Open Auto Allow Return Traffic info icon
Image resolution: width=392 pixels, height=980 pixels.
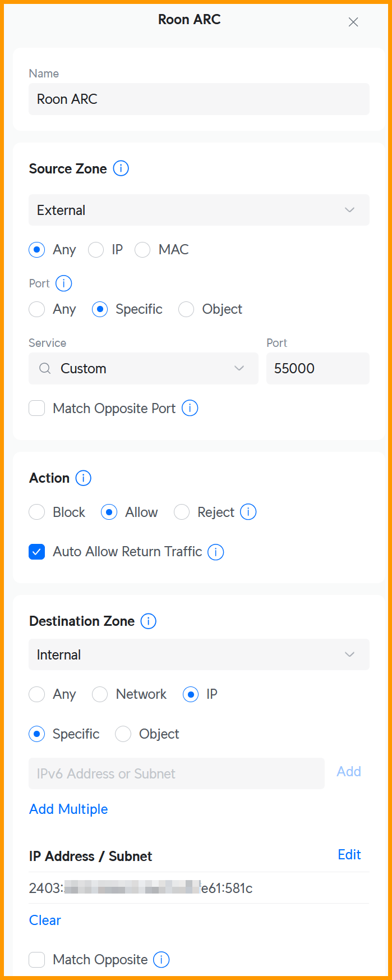click(x=216, y=552)
